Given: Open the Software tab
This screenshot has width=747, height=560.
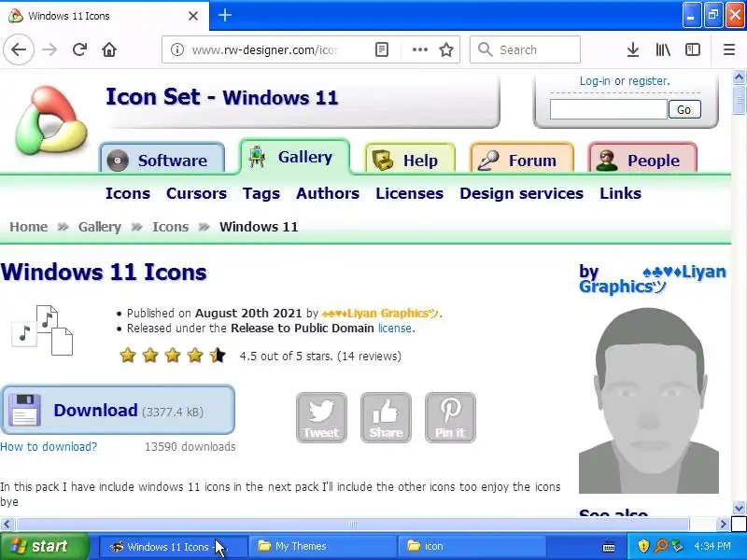Looking at the screenshot, I should tap(162, 160).
